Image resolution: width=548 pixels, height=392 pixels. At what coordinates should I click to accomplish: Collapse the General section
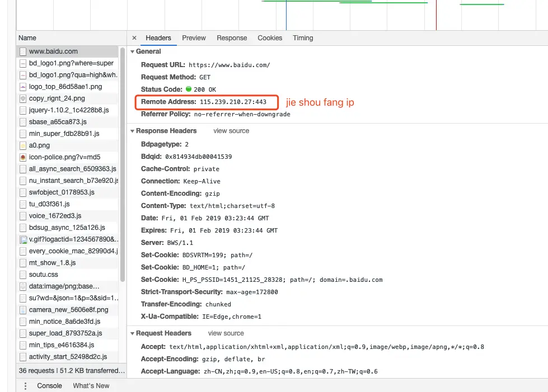click(133, 51)
